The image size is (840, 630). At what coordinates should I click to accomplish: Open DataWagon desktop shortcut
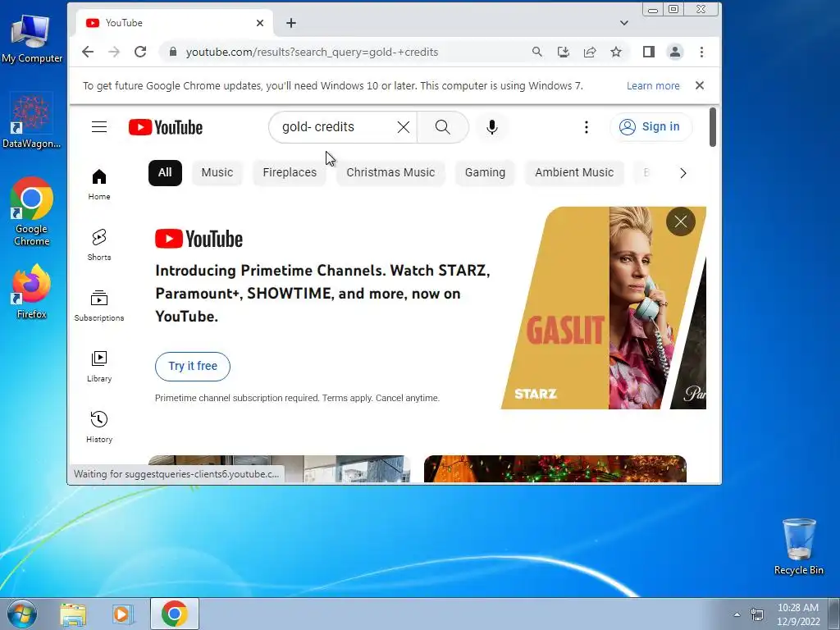point(31,121)
